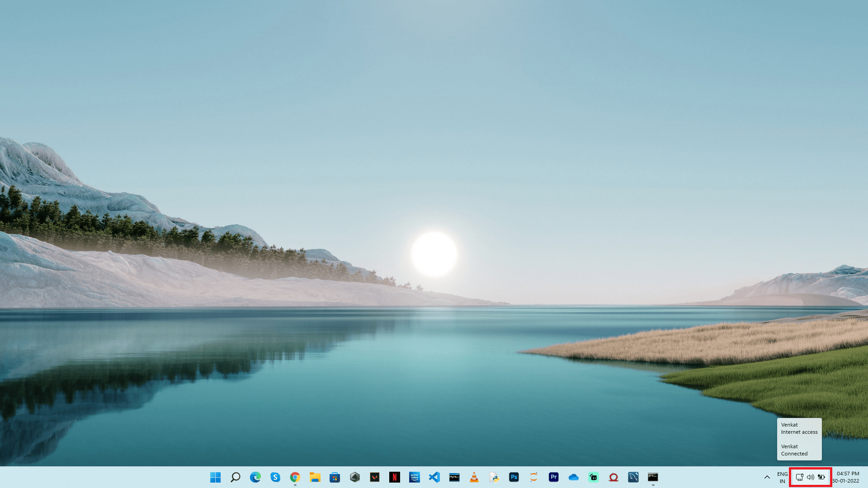This screenshot has width=868, height=488.
Task: Open Google Chrome
Action: (x=295, y=477)
